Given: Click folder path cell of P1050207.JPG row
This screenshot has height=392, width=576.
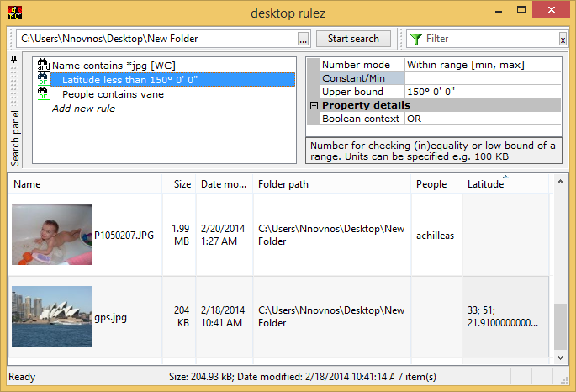Looking at the screenshot, I should pos(331,235).
